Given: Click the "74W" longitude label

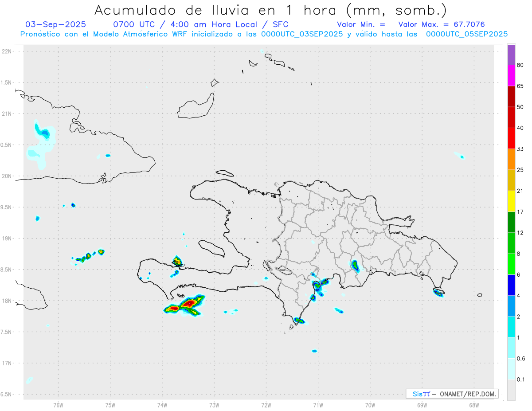Looking at the screenshot, I should (x=162, y=405).
